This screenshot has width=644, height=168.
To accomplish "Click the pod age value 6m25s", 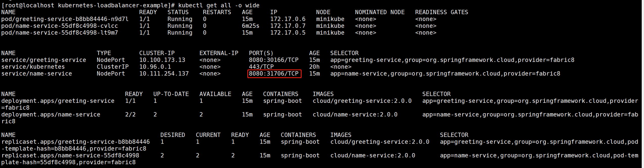I will coord(250,26).
